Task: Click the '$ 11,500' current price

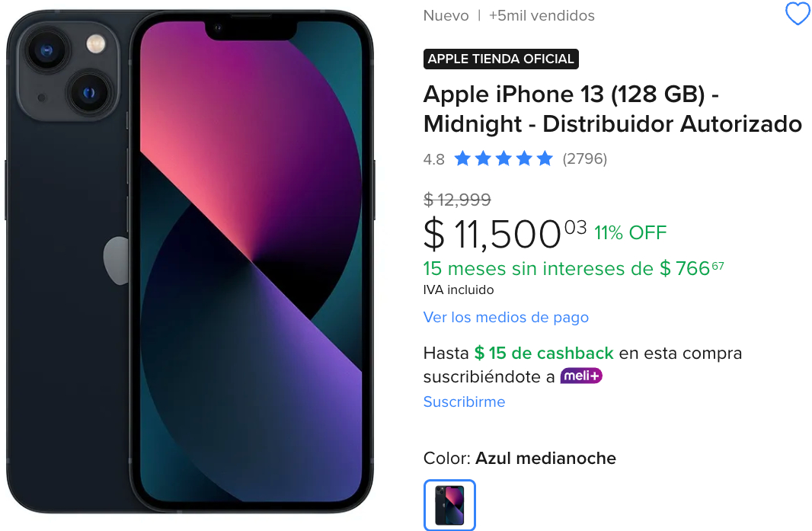Action: [x=505, y=234]
